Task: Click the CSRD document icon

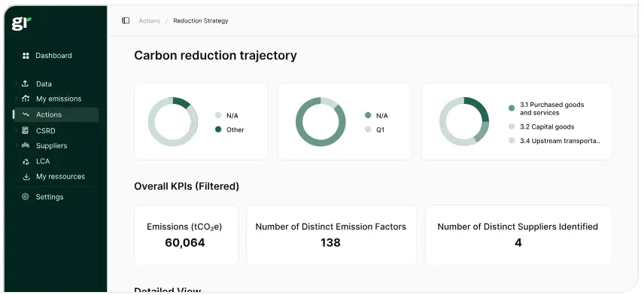Action: tap(26, 131)
